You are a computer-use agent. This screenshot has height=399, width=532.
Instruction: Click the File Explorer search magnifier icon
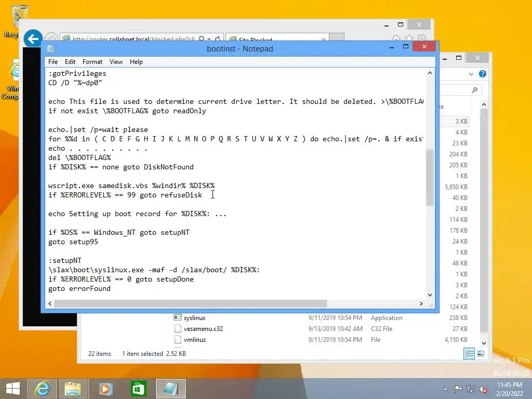(x=475, y=90)
